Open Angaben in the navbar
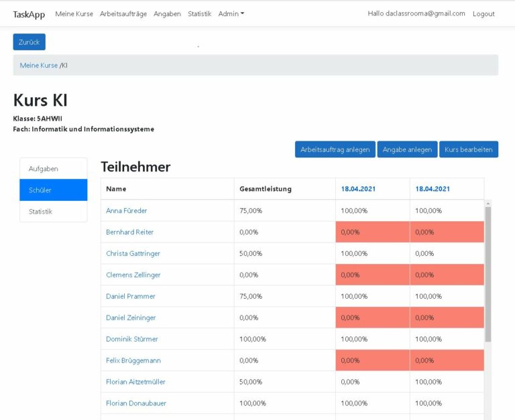This screenshot has height=420, width=515. [x=167, y=14]
